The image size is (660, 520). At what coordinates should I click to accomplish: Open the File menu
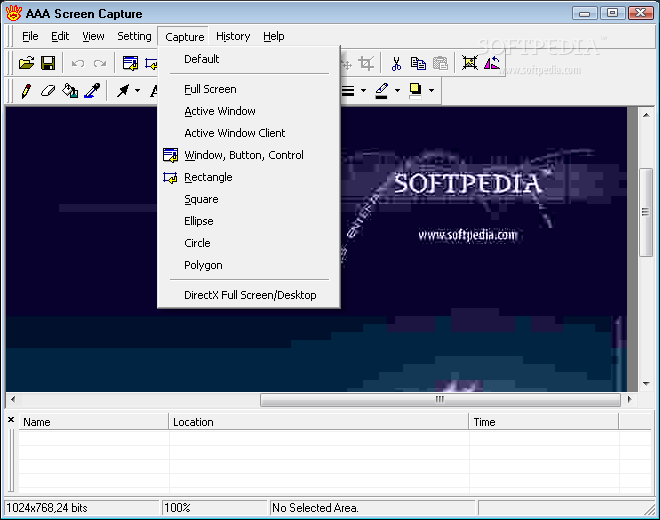pos(30,36)
